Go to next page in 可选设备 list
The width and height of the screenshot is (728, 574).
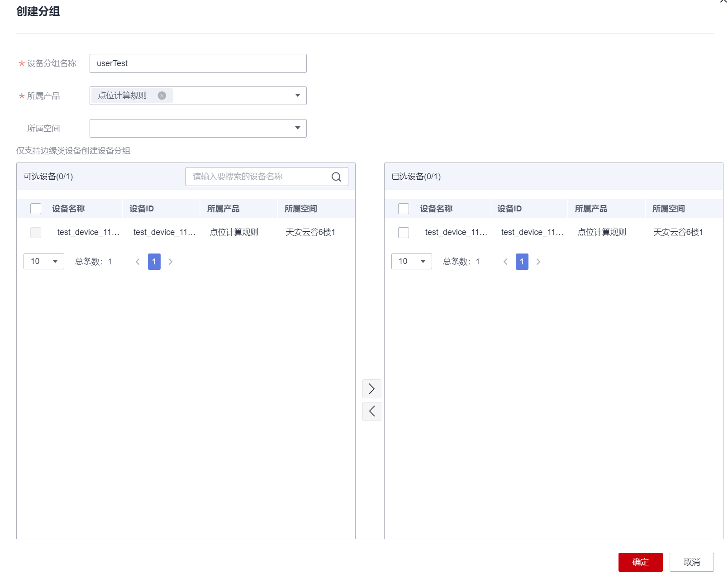point(171,262)
